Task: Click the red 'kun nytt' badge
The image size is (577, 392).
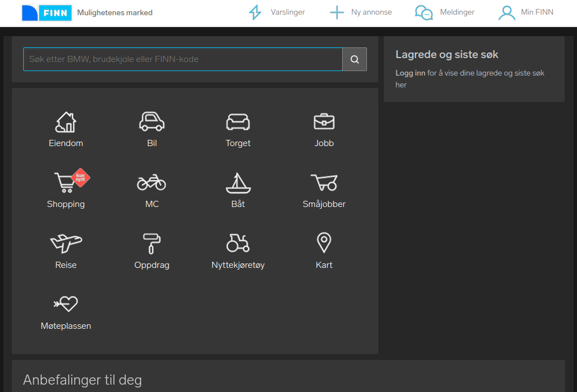Action: click(x=81, y=178)
